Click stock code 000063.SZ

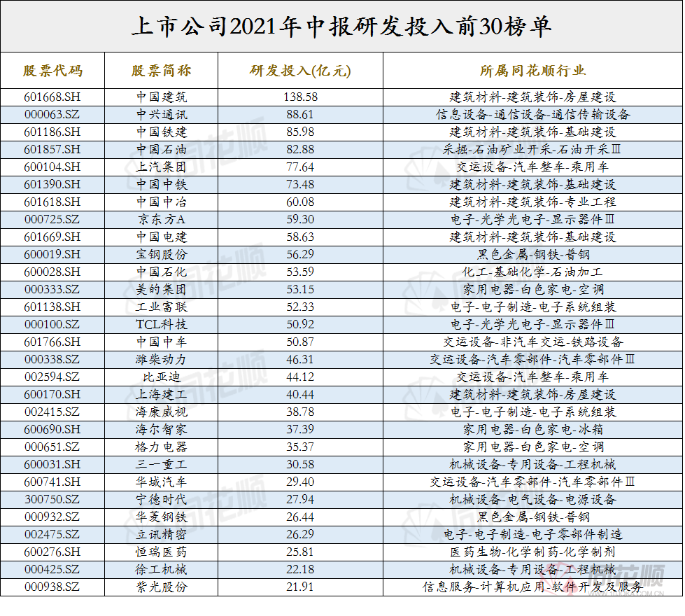point(52,115)
